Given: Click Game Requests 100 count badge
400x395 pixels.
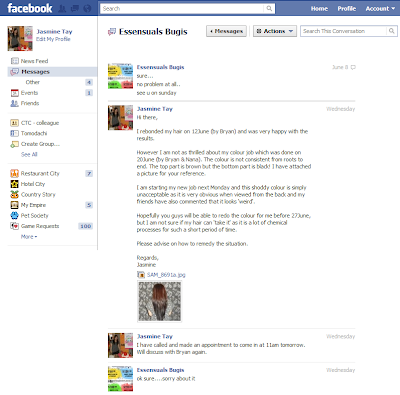Looking at the screenshot, I should pos(86,226).
